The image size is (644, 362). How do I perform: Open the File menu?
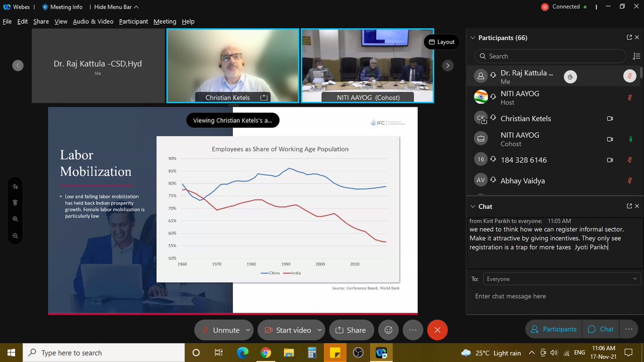pyautogui.click(x=7, y=21)
